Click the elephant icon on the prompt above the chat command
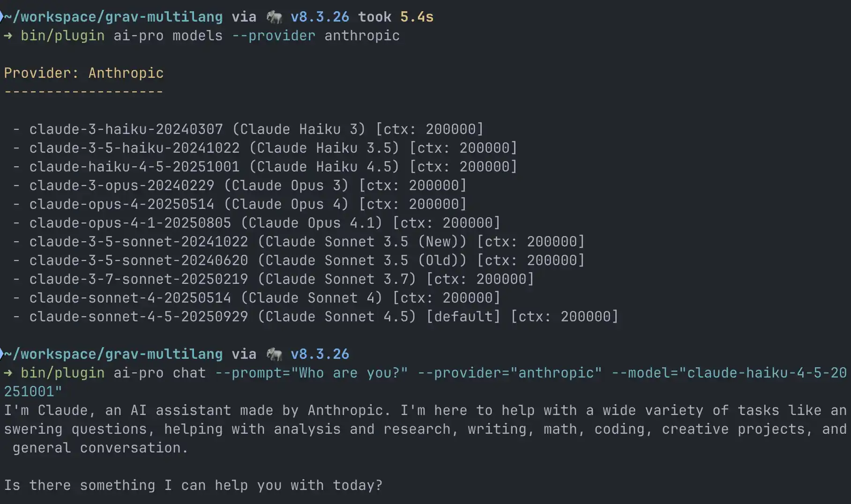This screenshot has height=504, width=851. point(274,355)
